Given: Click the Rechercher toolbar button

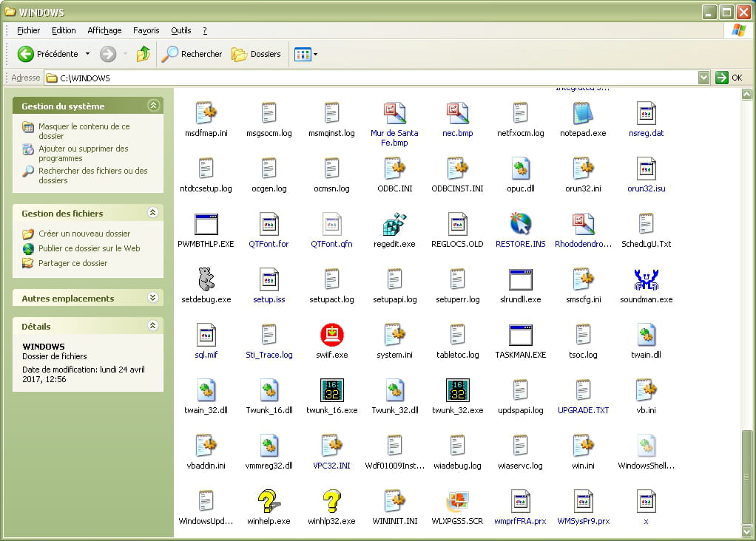Looking at the screenshot, I should [192, 54].
